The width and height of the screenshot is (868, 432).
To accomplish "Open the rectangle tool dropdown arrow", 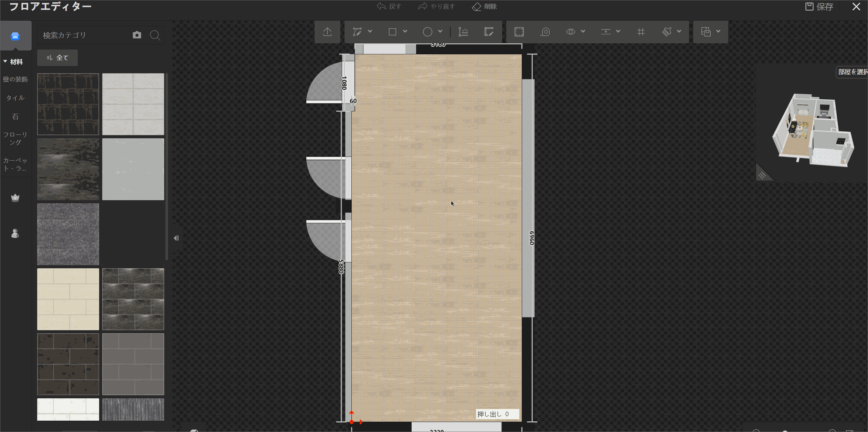I will point(405,31).
